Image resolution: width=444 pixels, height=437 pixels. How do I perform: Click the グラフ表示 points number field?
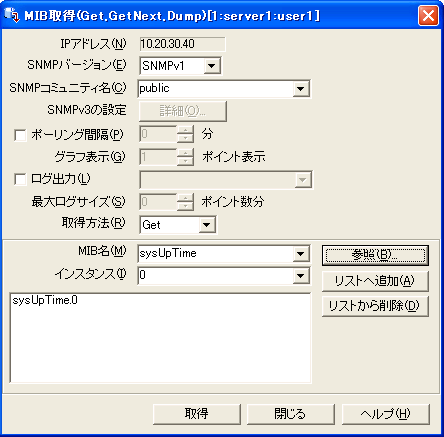click(158, 157)
